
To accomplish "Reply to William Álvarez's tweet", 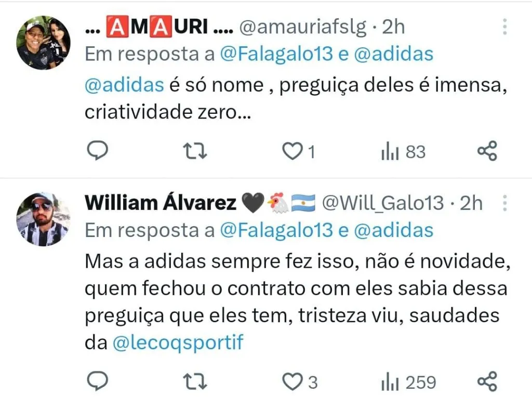I will 97,381.
